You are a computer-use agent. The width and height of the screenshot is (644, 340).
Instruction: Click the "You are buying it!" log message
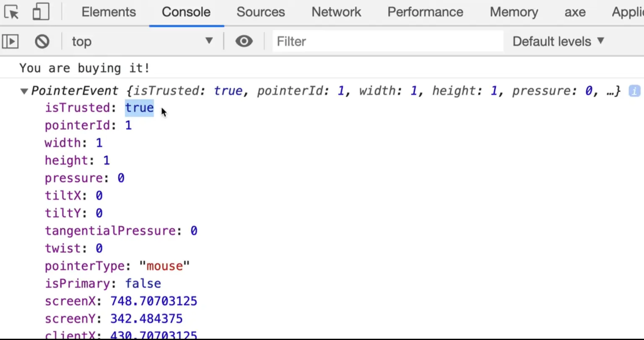coord(85,68)
